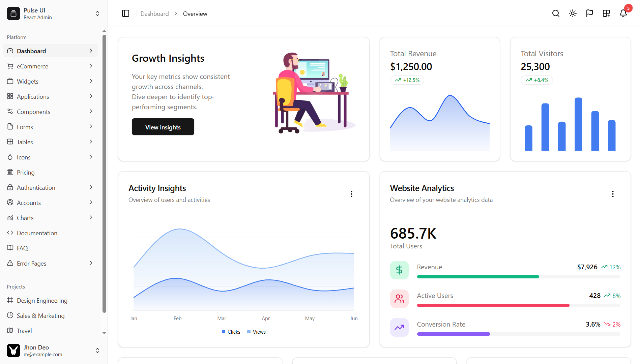Open Website Analytics three-dot options menu
640x364 pixels.
click(613, 194)
